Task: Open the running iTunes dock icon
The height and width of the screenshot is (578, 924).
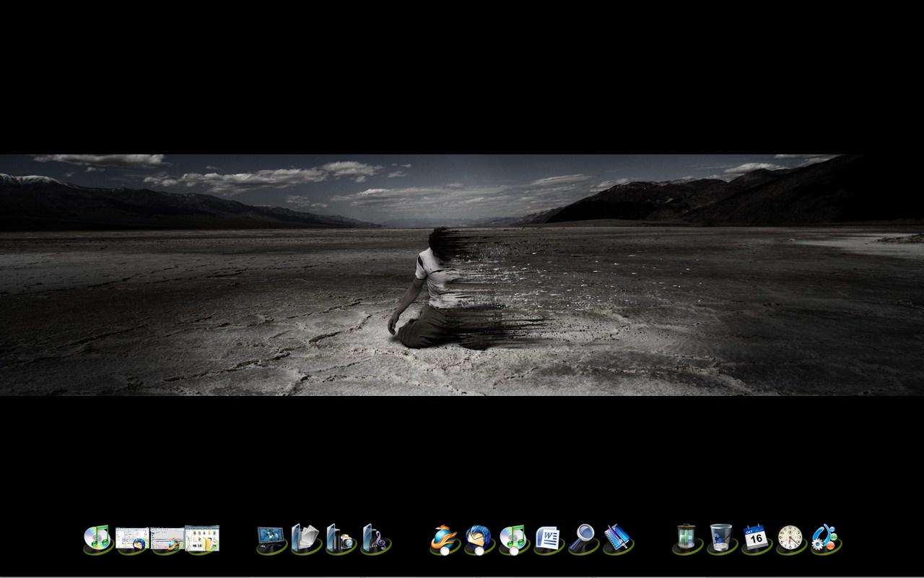Action: click(513, 539)
